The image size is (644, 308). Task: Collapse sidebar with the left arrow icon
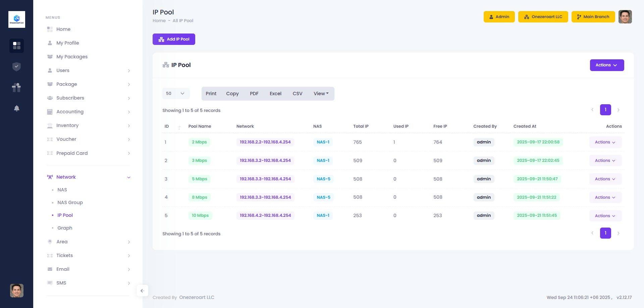[x=142, y=291]
